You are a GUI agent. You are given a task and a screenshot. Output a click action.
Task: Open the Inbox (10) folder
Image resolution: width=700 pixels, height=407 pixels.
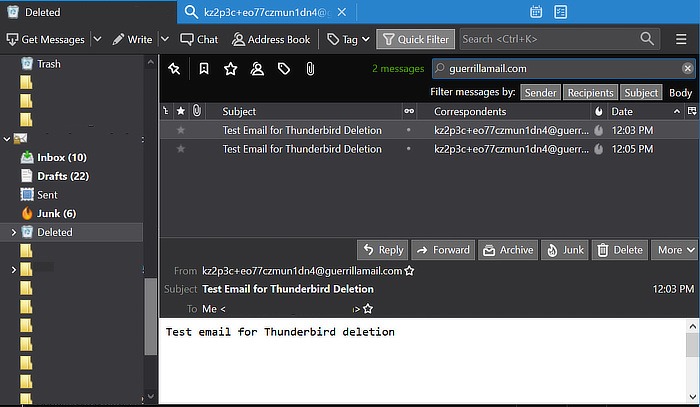point(62,158)
